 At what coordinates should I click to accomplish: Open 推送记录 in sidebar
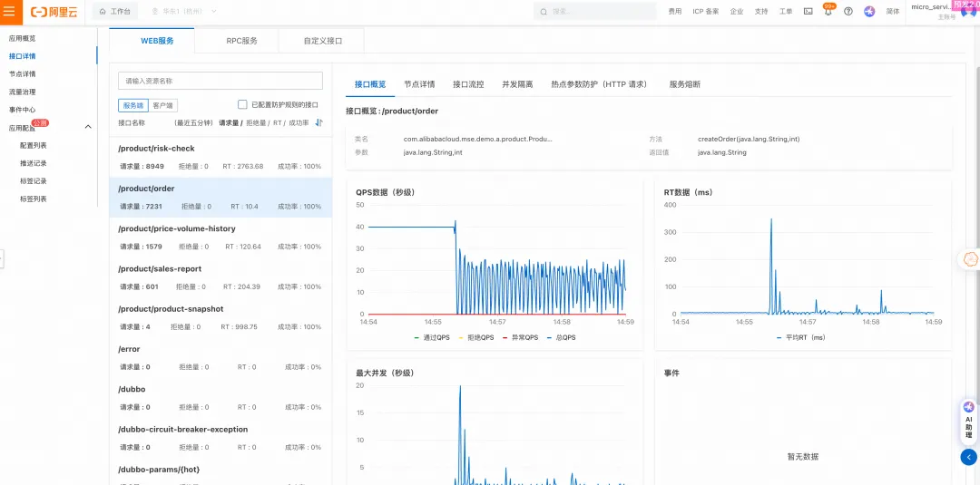click(34, 163)
